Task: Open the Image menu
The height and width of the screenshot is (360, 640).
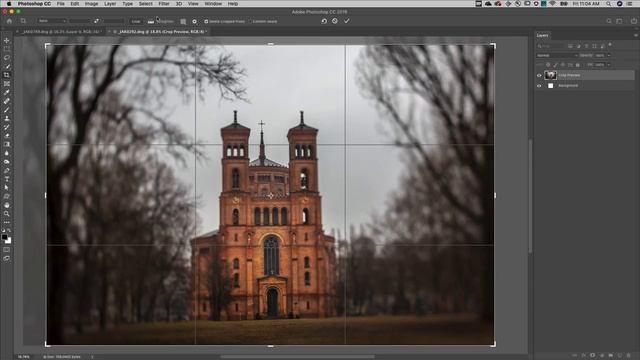Action: point(91,4)
